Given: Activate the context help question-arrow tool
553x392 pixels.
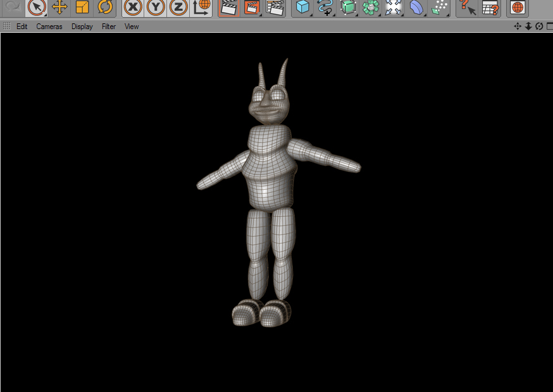Looking at the screenshot, I should pyautogui.click(x=468, y=7).
